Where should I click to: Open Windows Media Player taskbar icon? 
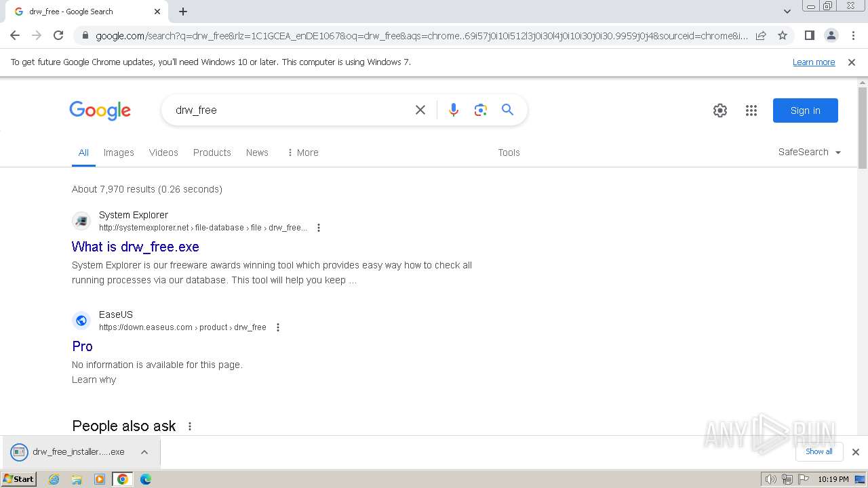pyautogui.click(x=100, y=479)
